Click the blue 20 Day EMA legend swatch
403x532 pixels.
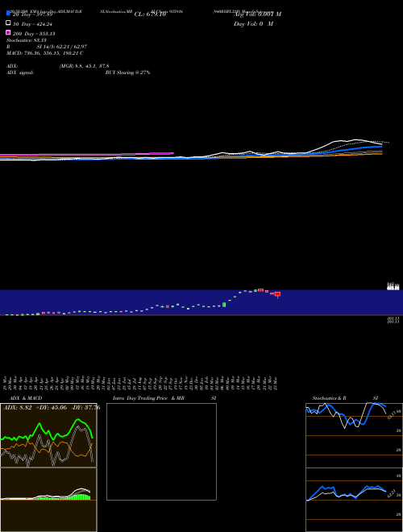coord(8,13)
